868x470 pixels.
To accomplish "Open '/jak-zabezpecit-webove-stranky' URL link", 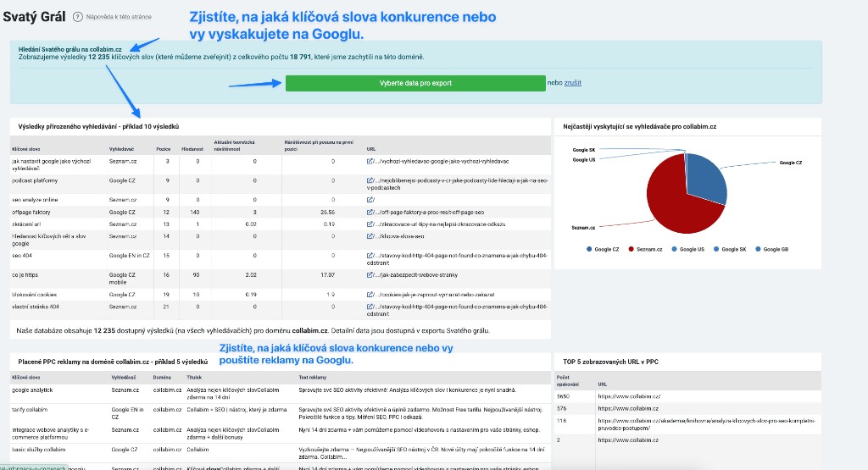I will (x=416, y=275).
